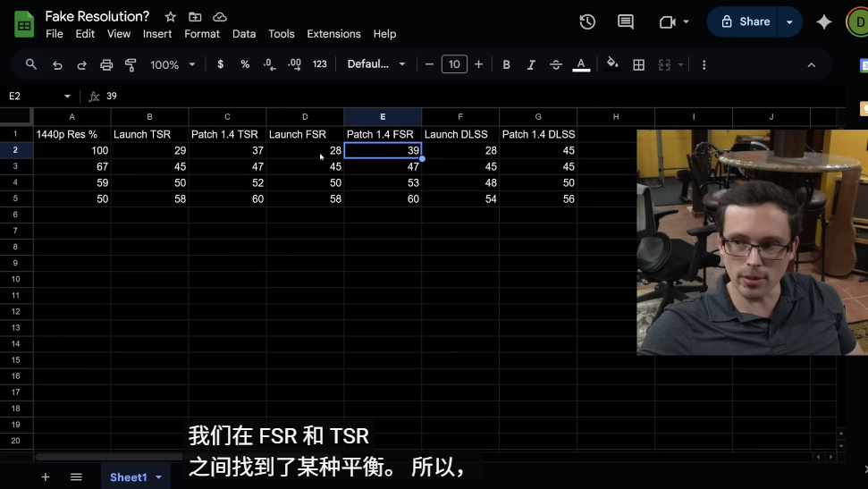Screen dimensions: 868x489
Task: Star the Fake Resolution? document
Action: click(x=171, y=17)
